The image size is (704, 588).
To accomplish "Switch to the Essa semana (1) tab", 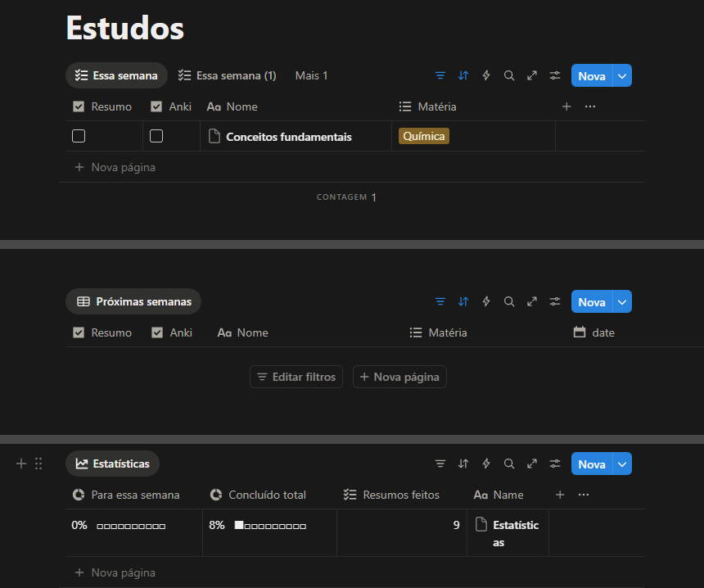I will tap(228, 75).
